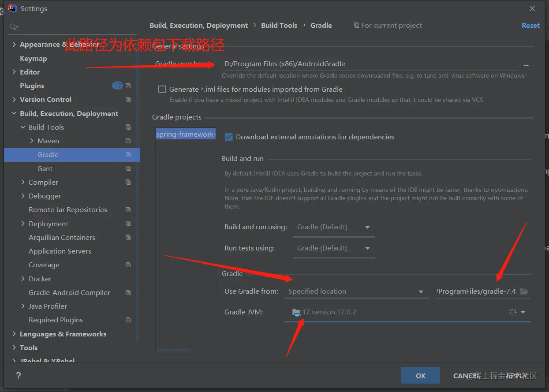Image resolution: width=549 pixels, height=392 pixels.
Task: Click project-level icon beside Gant
Action: pos(128,168)
